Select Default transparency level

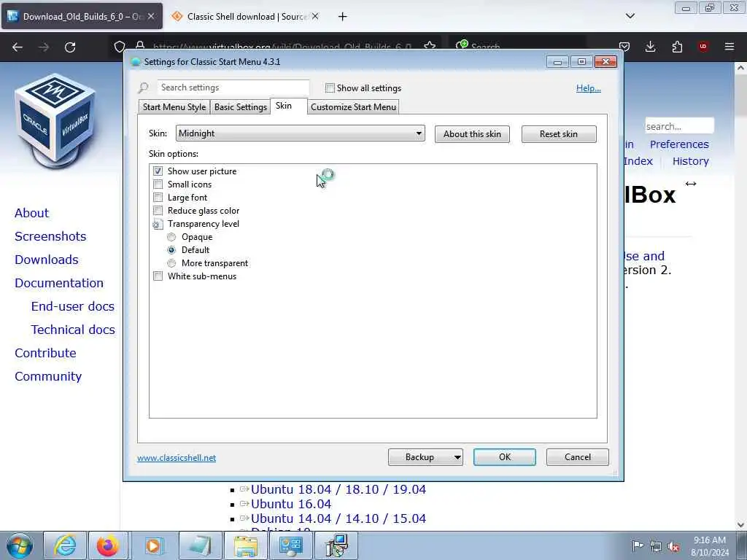coord(171,250)
